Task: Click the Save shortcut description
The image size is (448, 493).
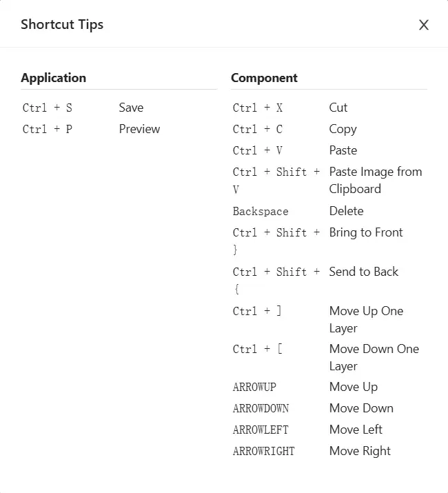Action: [x=131, y=108]
